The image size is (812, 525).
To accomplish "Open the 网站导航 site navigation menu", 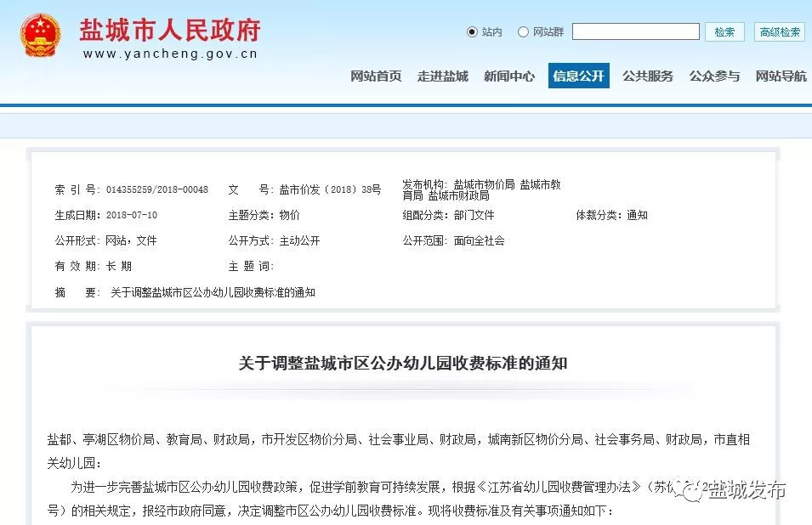I will coord(780,76).
